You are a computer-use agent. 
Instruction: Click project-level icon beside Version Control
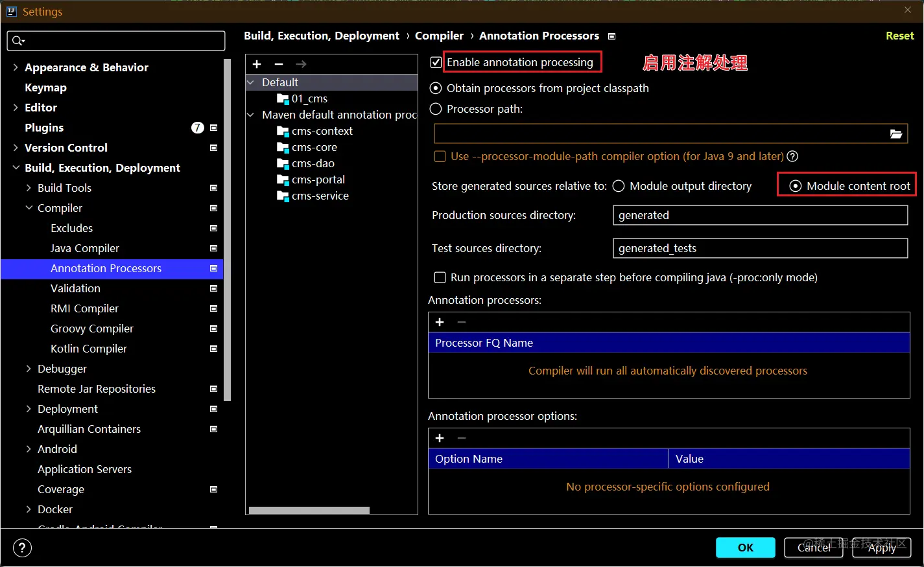click(x=214, y=148)
